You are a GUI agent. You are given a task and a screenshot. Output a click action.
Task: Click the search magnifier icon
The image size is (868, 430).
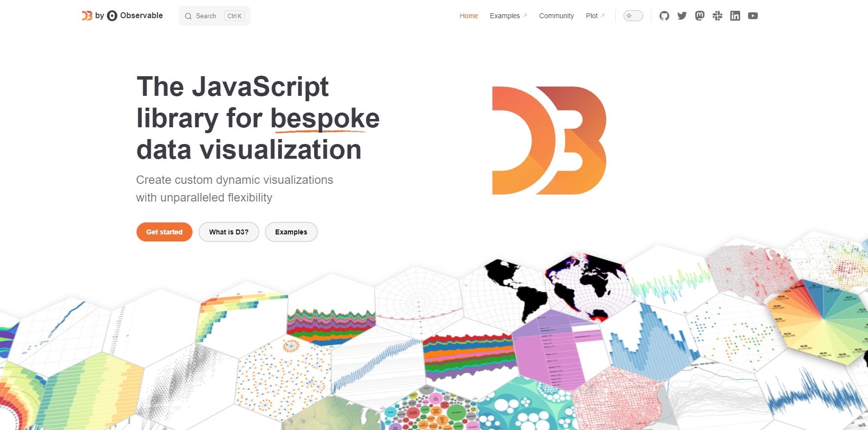click(188, 16)
